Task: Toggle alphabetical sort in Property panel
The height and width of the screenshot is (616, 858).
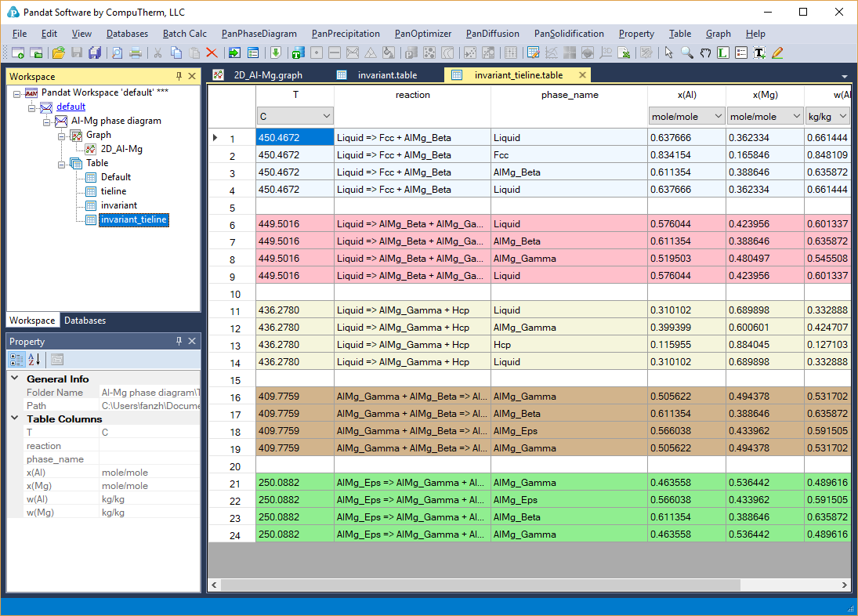Action: 34,360
